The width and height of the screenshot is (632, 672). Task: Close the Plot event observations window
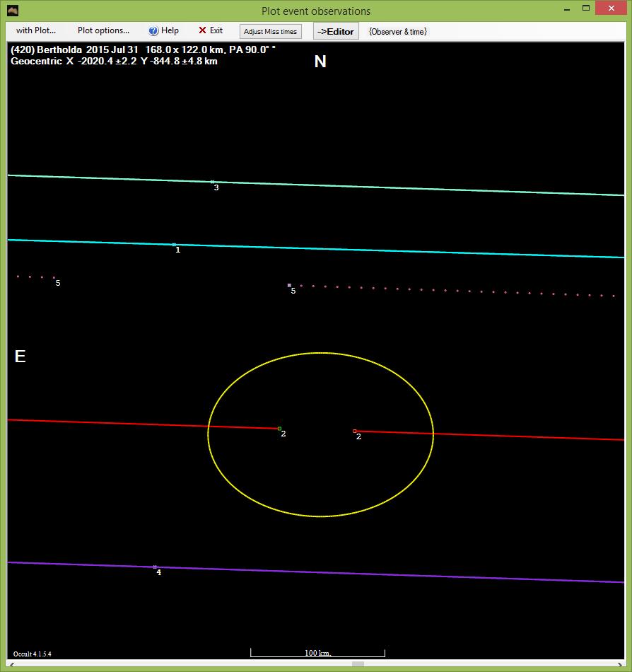611,8
